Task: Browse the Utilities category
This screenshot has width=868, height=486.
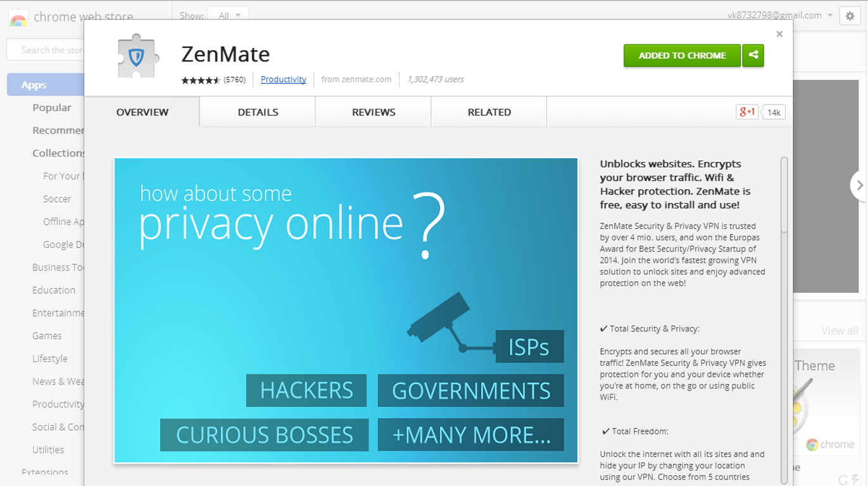Action: [48, 450]
